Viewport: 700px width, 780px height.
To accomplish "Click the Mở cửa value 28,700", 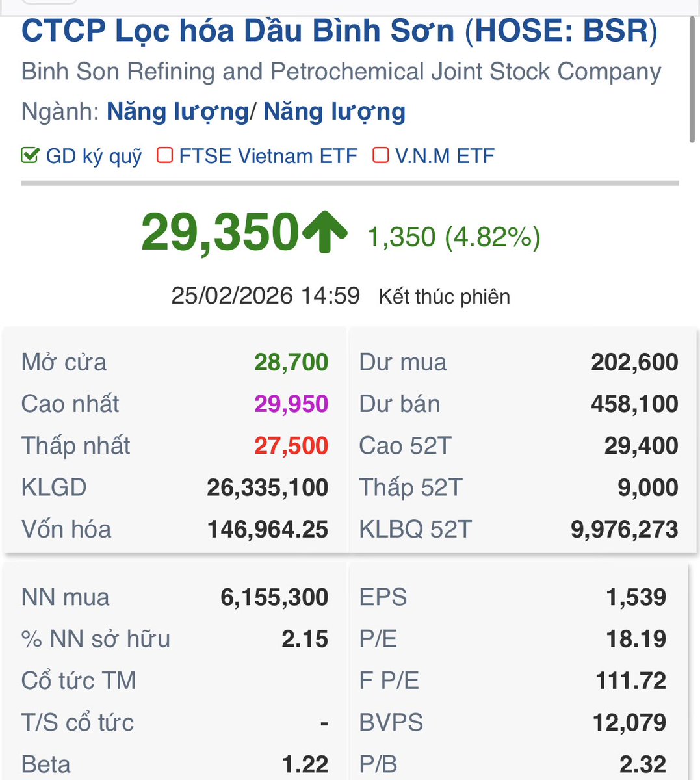I will pyautogui.click(x=291, y=362).
